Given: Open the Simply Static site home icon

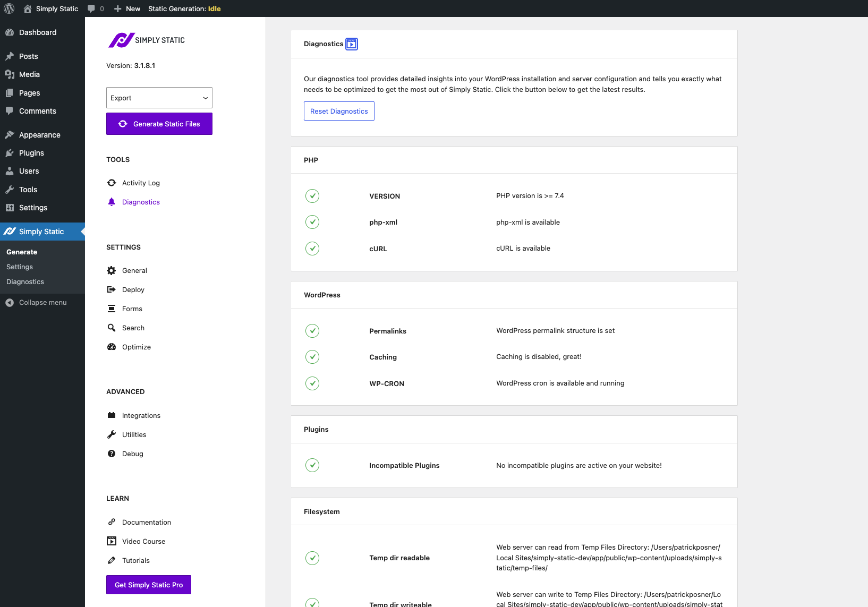Looking at the screenshot, I should pos(28,8).
